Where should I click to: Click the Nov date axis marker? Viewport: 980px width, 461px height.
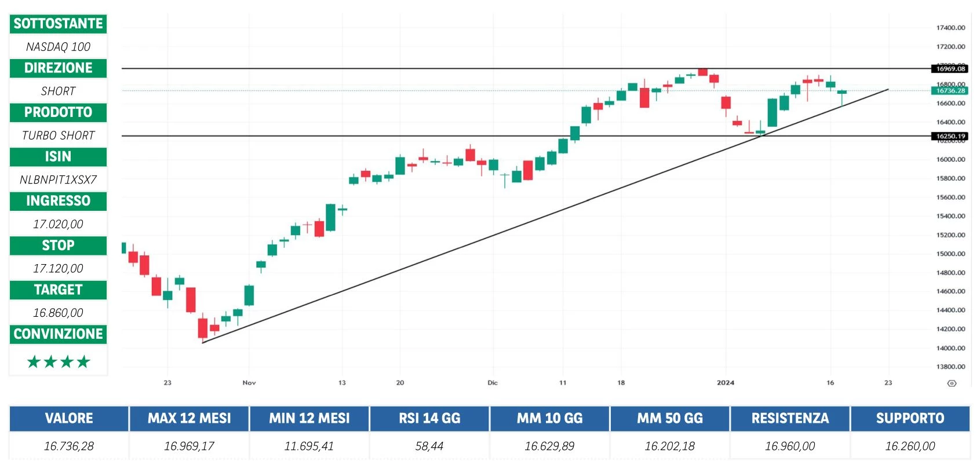pos(249,383)
